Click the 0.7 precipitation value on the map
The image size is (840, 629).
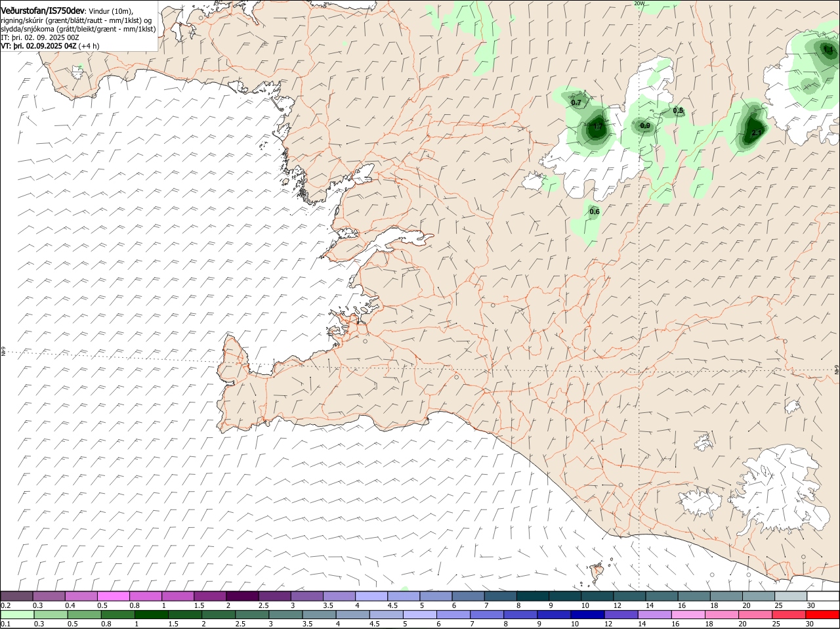coord(576,102)
